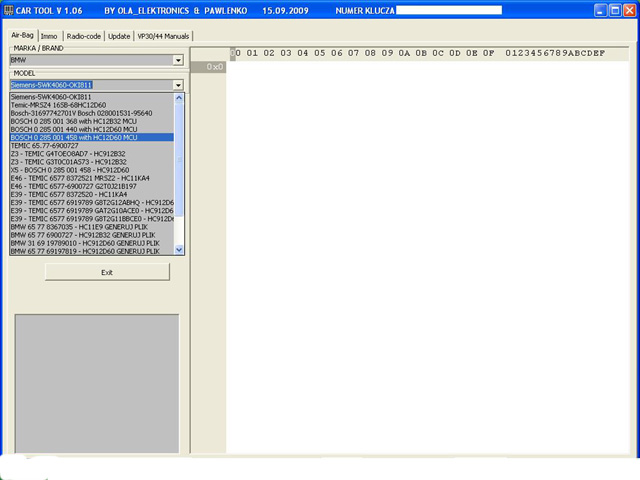
Task: Select E39 - TEMIC 6577 6919789 G8T2G12ABHQ entry
Action: [x=92, y=203]
